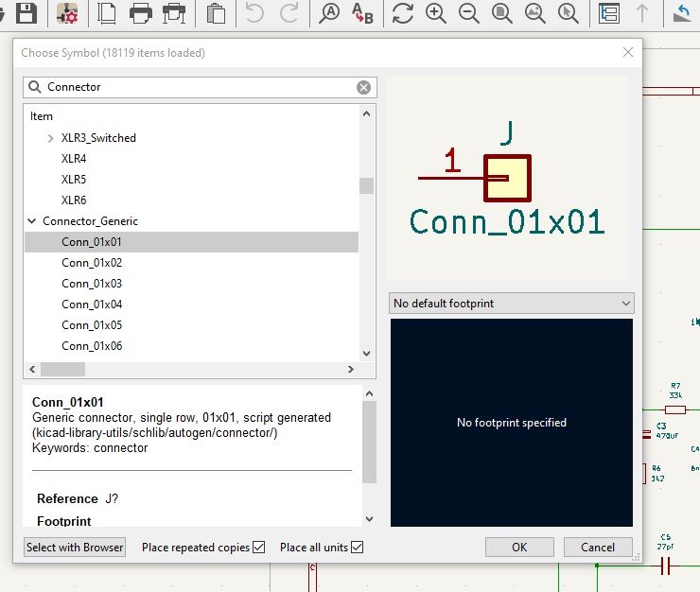Click the Connector search field

point(200,87)
